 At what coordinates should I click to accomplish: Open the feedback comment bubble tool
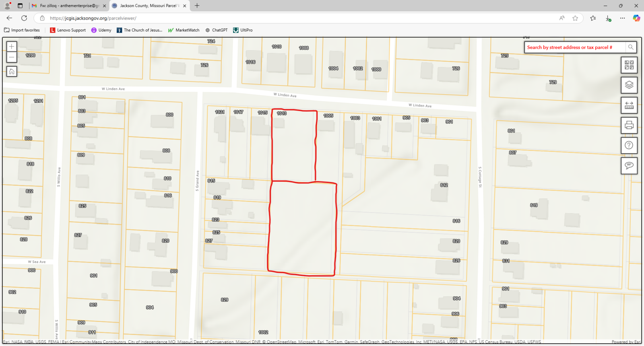(629, 166)
